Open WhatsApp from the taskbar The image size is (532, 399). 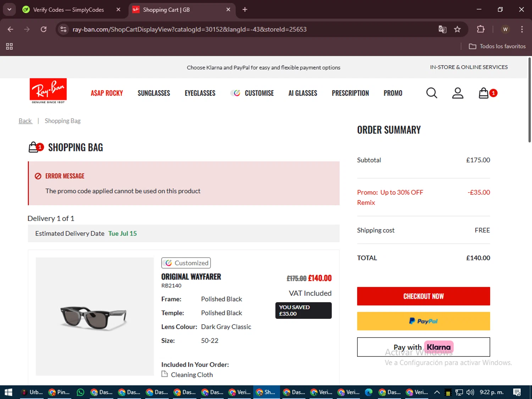pos(81,392)
